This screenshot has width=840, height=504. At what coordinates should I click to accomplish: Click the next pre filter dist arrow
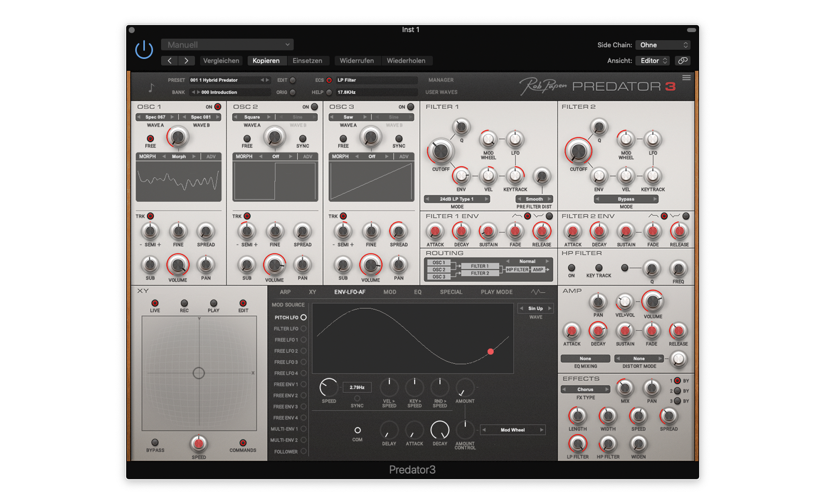(549, 199)
